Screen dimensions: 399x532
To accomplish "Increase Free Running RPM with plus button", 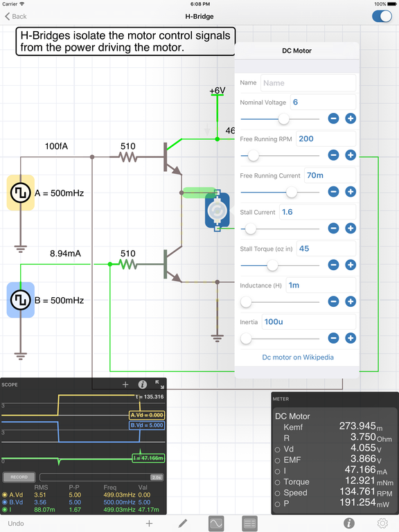I will click(x=351, y=155).
